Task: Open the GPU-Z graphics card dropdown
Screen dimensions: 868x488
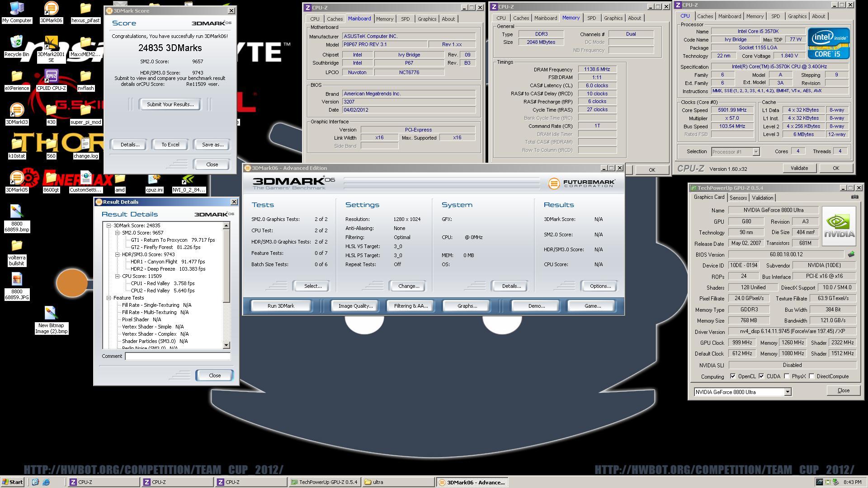Action: 788,392
